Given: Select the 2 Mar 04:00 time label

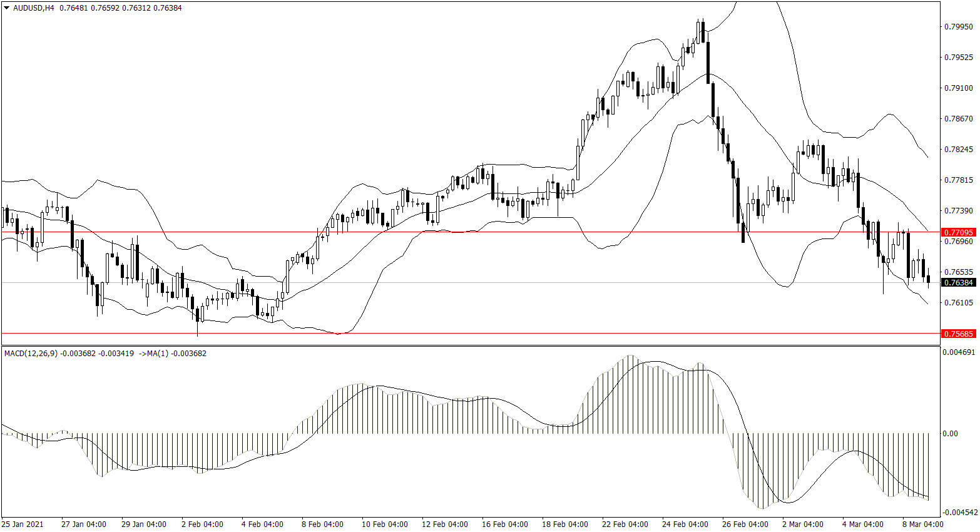Looking at the screenshot, I should 803,524.
